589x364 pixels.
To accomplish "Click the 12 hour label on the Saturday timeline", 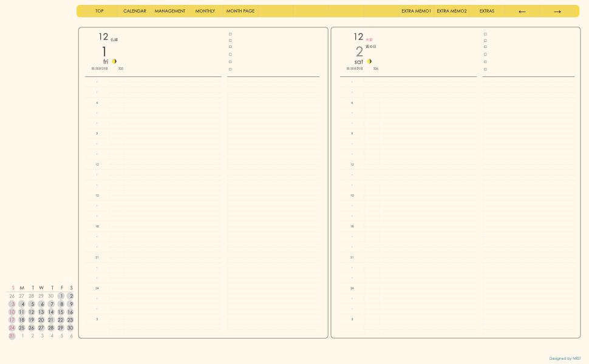I will [352, 164].
